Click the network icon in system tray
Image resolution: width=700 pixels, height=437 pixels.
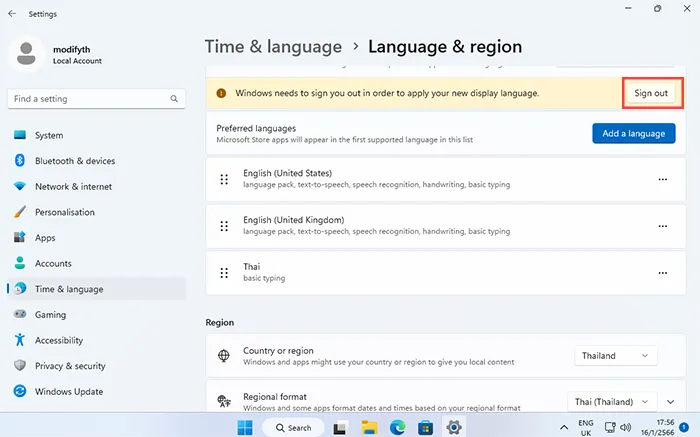(610, 427)
